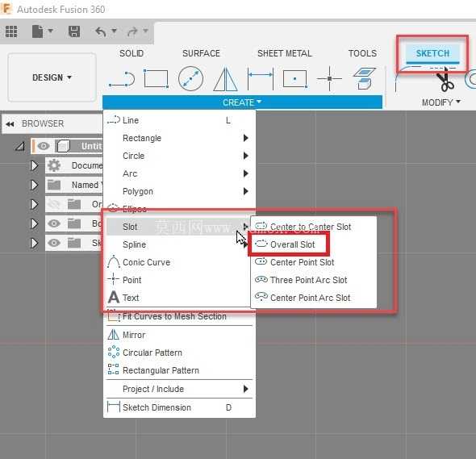
Task: Open the Redo history dropdown arrow
Action: pyautogui.click(x=146, y=31)
